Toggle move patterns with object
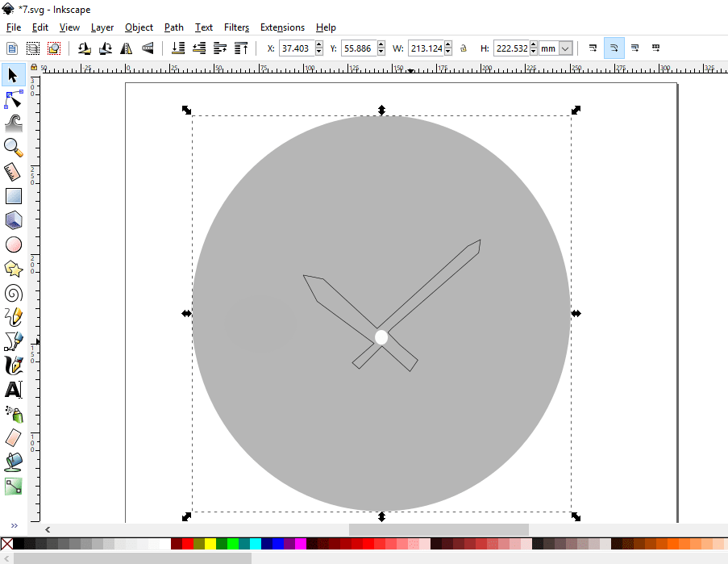 click(x=655, y=48)
